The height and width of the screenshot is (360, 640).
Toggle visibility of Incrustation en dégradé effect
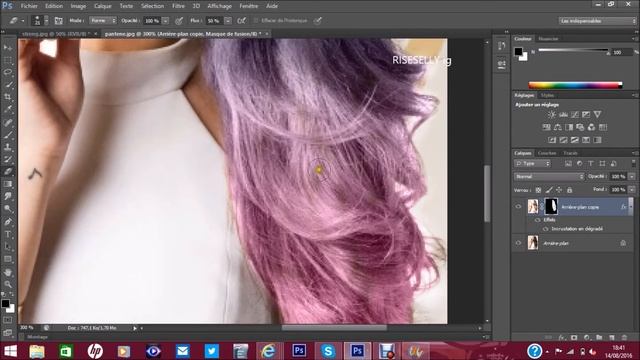pyautogui.click(x=546, y=229)
